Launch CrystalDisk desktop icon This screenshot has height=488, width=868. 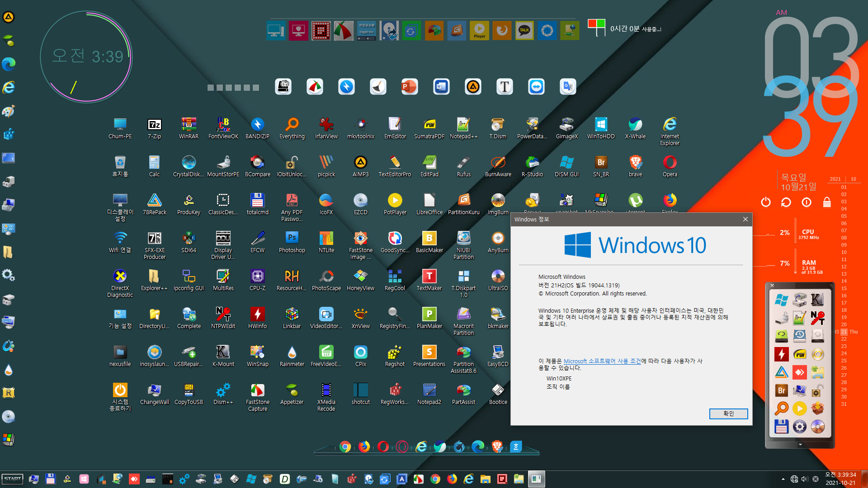click(189, 166)
